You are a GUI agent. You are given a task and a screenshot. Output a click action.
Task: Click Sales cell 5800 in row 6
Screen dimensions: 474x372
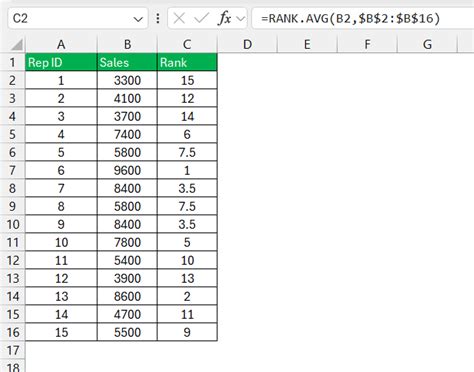coord(127,152)
